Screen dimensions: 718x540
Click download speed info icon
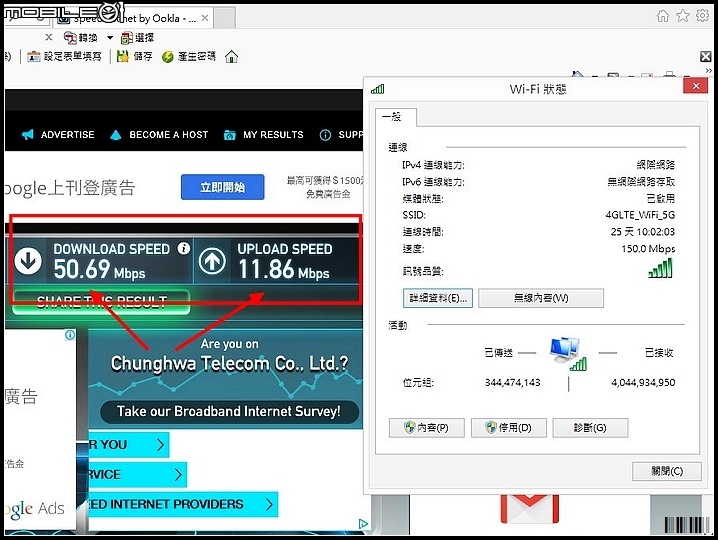pos(184,248)
